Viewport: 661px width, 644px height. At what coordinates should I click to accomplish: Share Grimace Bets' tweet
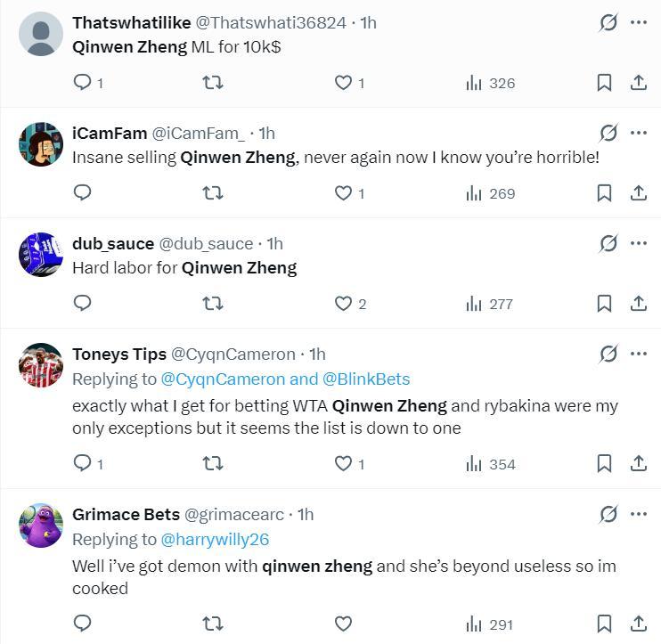[639, 624]
